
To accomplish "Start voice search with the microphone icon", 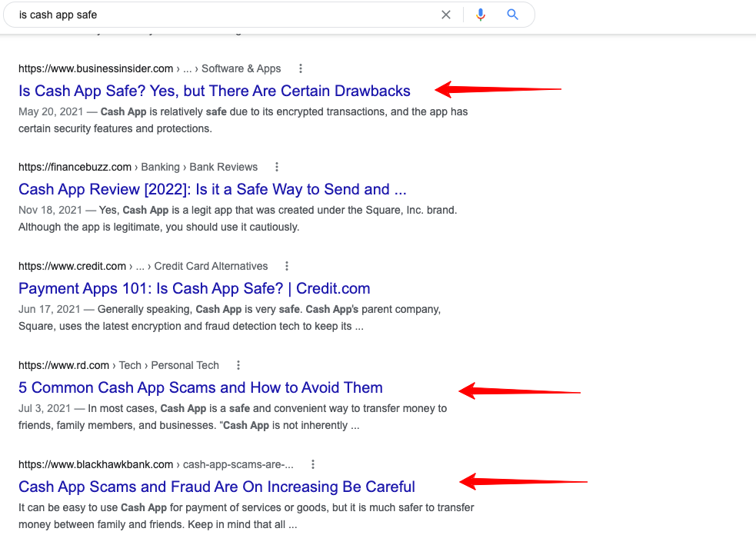I will 481,15.
